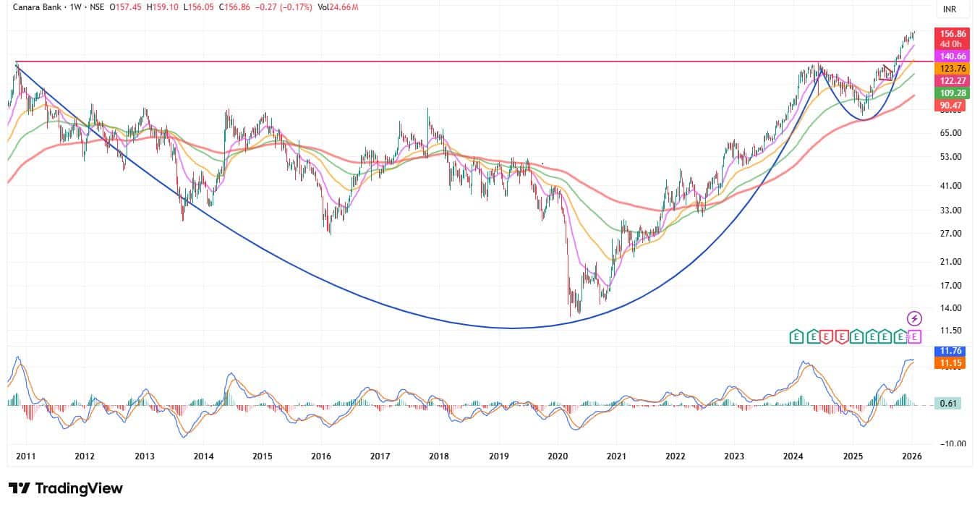The height and width of the screenshot is (510, 980).
Task: Click the 21.00 price axis tick
Action: 950,262
